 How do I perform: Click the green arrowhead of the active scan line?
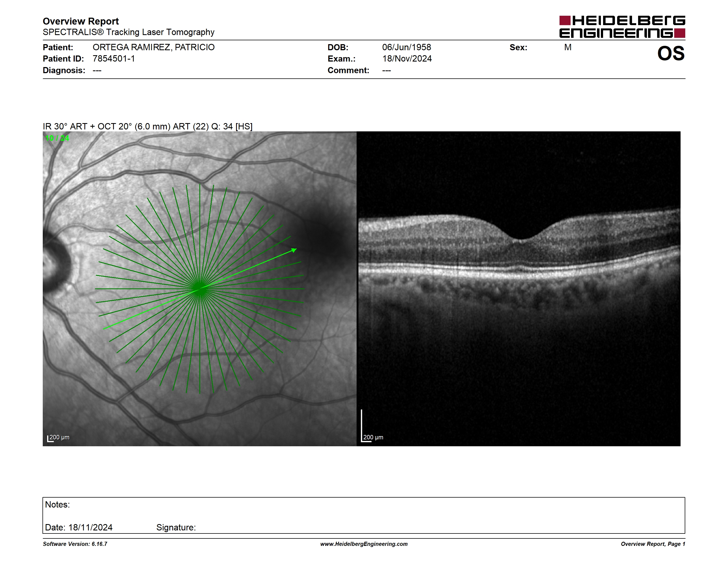tap(294, 250)
